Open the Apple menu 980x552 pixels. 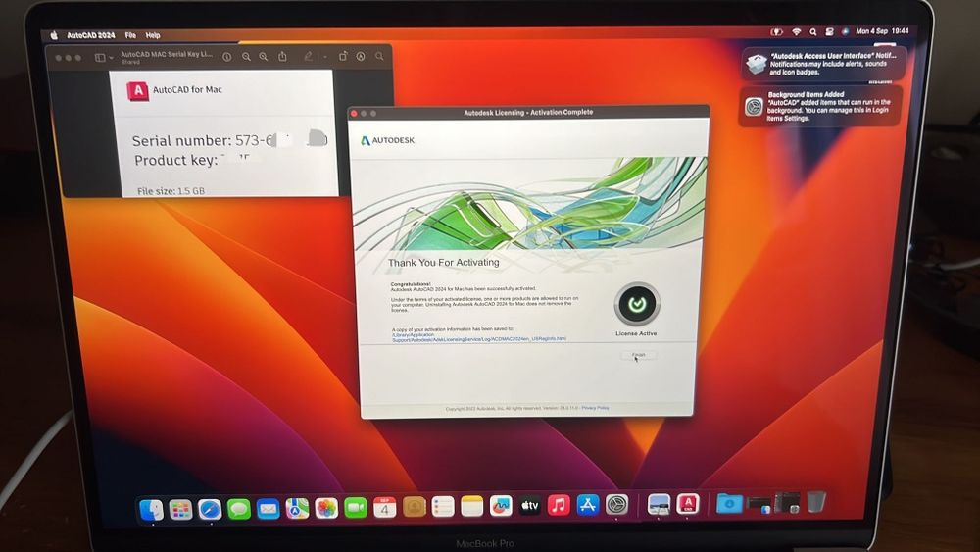pyautogui.click(x=54, y=35)
